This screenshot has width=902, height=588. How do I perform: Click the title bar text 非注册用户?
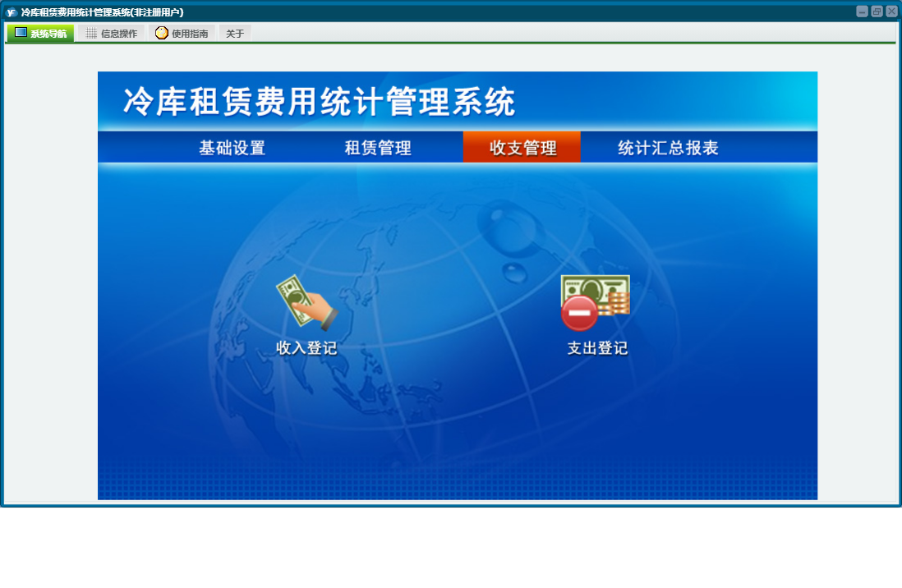(157, 12)
